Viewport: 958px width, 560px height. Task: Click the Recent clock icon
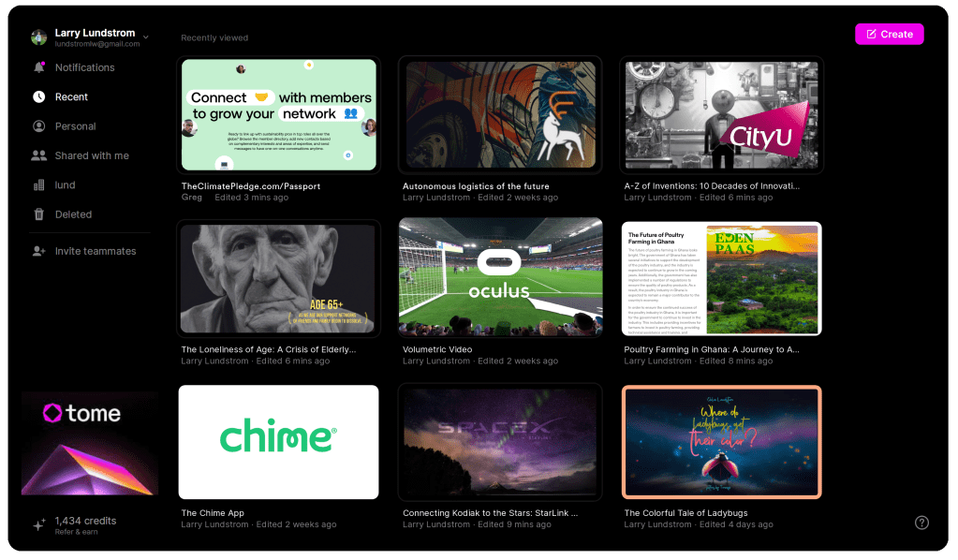38,96
